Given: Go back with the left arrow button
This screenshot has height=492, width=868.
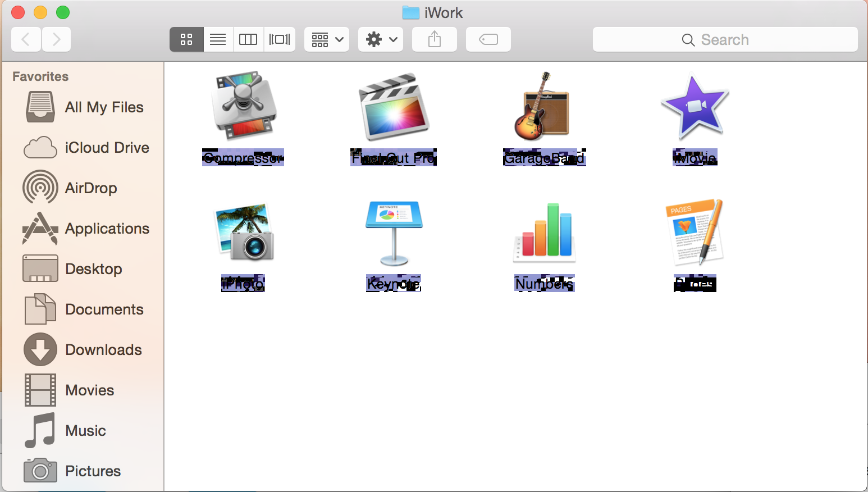Looking at the screenshot, I should [x=26, y=39].
